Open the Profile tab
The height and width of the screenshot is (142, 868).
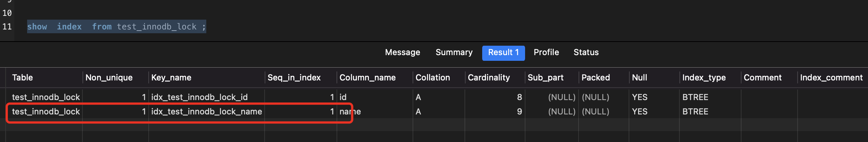[x=546, y=52]
